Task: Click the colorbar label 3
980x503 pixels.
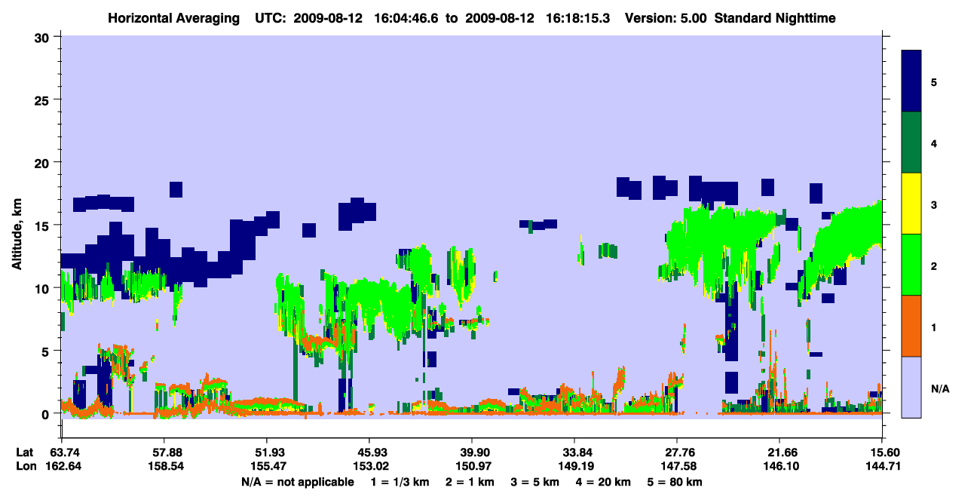Action: point(934,204)
